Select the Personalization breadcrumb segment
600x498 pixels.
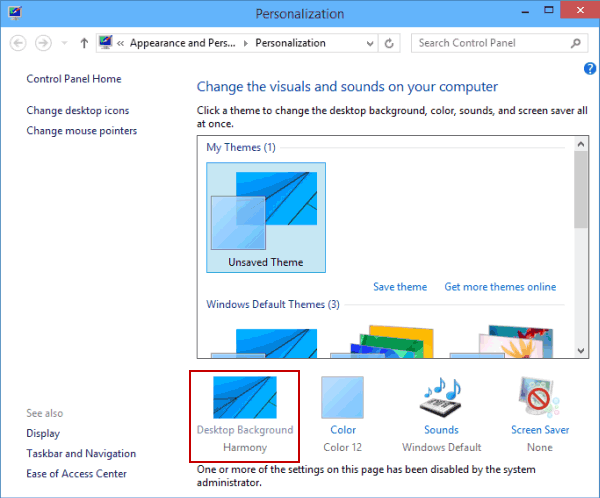pyautogui.click(x=290, y=43)
